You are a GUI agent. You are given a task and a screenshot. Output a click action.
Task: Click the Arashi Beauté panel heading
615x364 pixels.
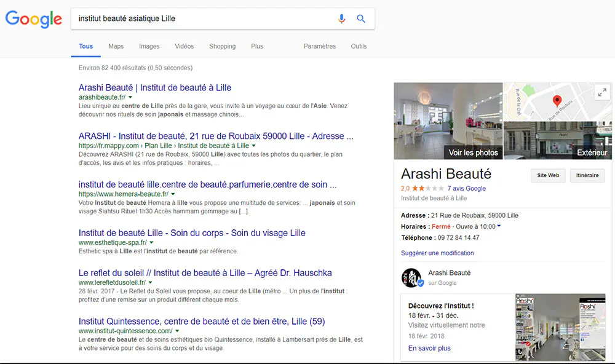tap(446, 174)
